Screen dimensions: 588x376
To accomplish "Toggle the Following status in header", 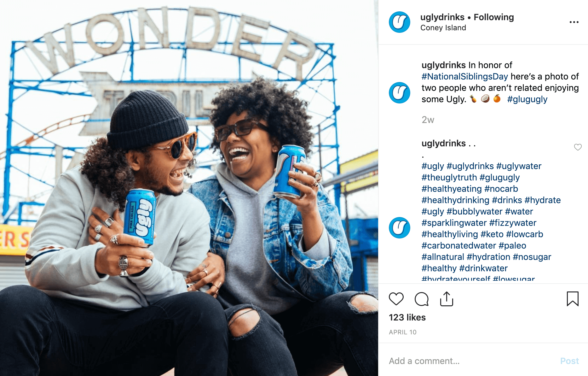I will [x=494, y=17].
